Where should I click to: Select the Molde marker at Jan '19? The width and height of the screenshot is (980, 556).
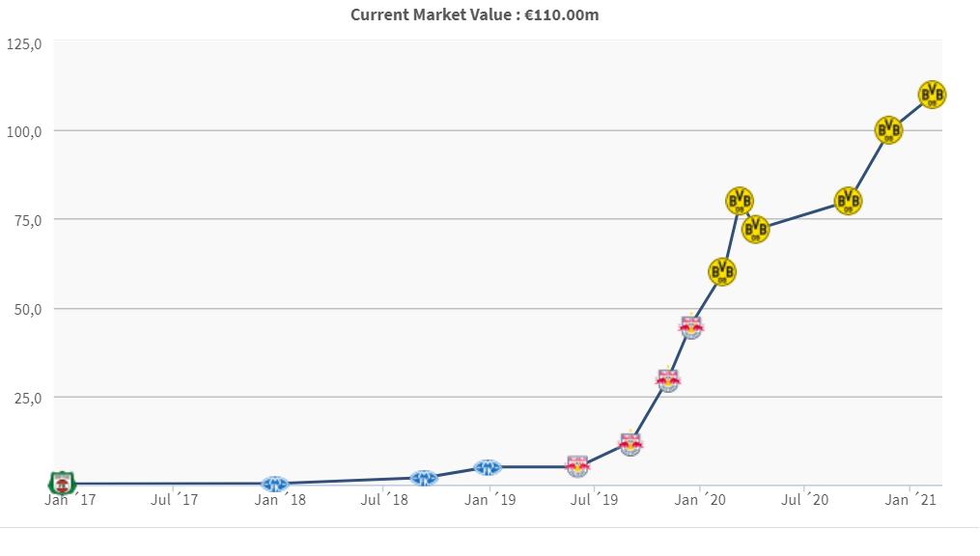coord(488,467)
